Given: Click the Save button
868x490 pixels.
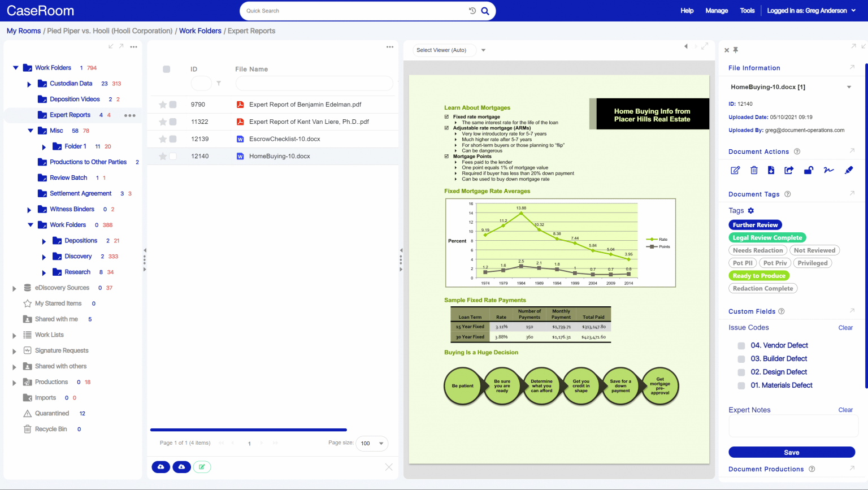Looking at the screenshot, I should (791, 453).
